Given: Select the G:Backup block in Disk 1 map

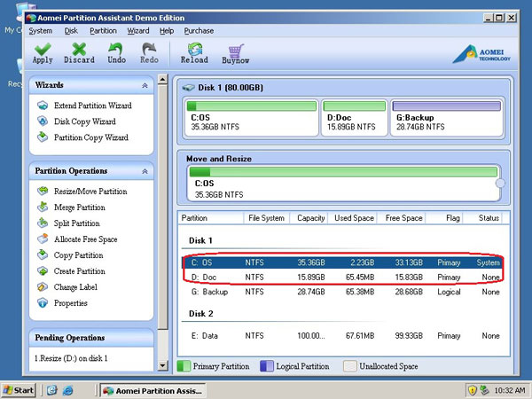Looking at the screenshot, I should coord(447,117).
